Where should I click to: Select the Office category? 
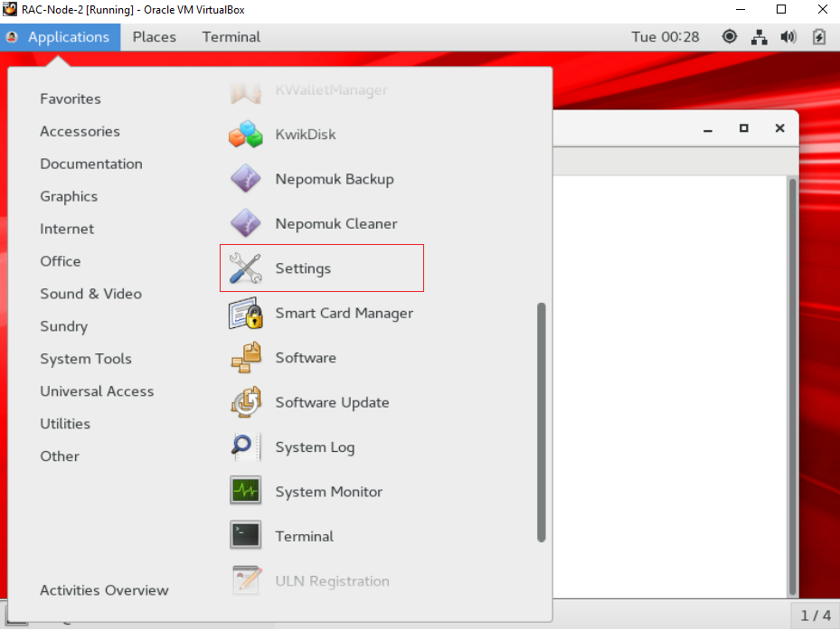click(x=60, y=261)
